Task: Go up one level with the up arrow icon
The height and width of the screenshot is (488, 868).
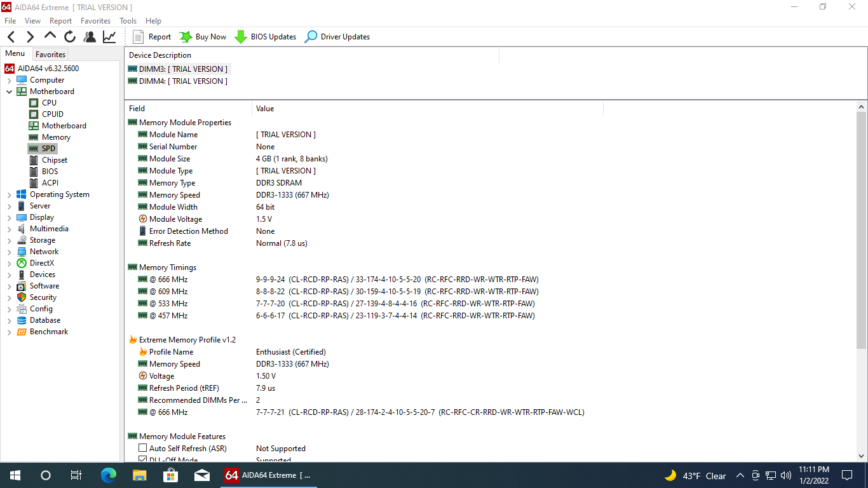Action: pyautogui.click(x=50, y=37)
